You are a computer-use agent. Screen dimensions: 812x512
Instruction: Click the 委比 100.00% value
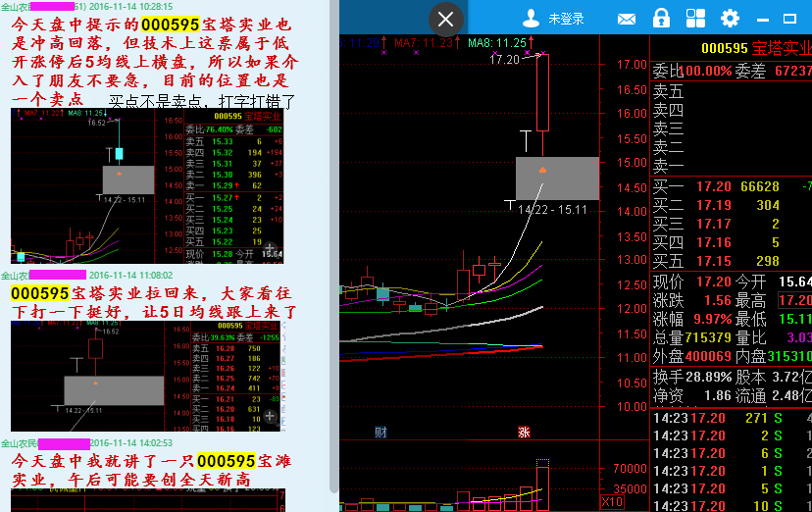click(x=706, y=71)
